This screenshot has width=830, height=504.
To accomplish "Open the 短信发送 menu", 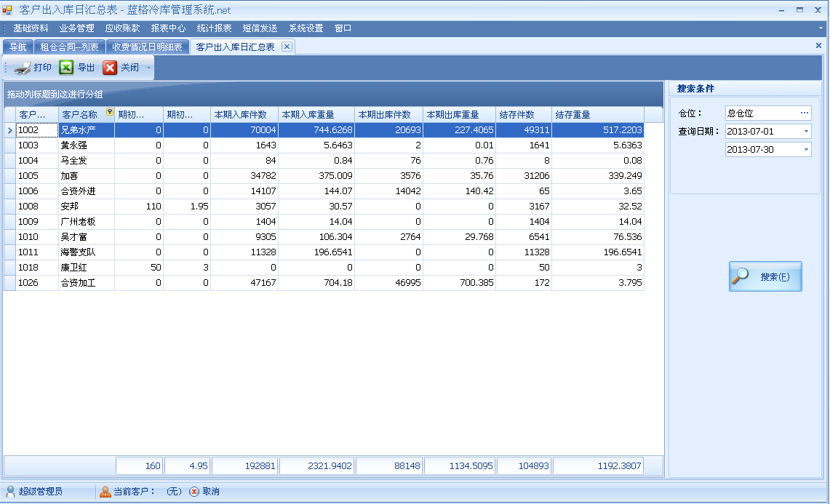I will tap(260, 28).
